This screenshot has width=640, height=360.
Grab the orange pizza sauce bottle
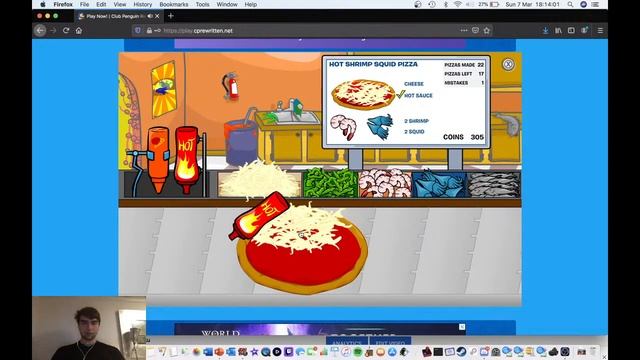[x=158, y=160]
